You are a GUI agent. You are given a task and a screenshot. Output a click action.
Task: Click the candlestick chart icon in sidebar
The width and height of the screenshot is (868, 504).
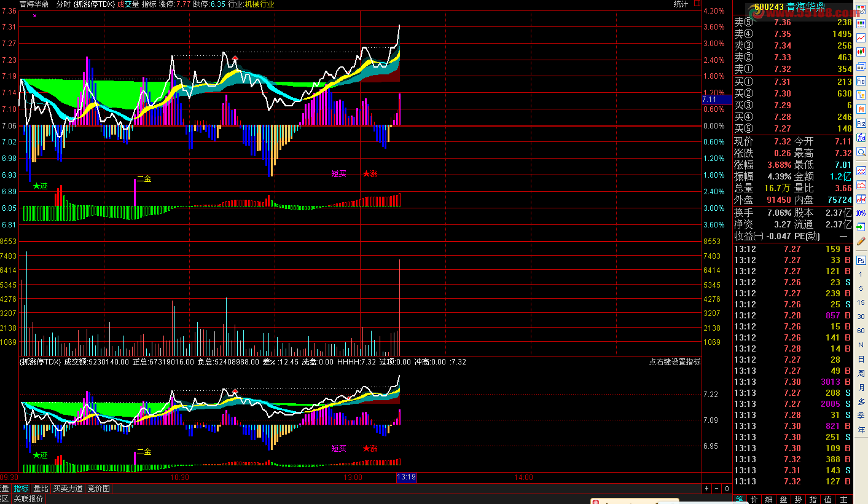pos(861,52)
